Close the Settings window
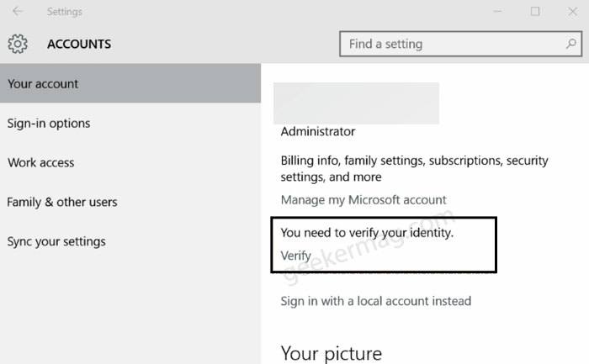This screenshot has width=589, height=364. coord(572,11)
